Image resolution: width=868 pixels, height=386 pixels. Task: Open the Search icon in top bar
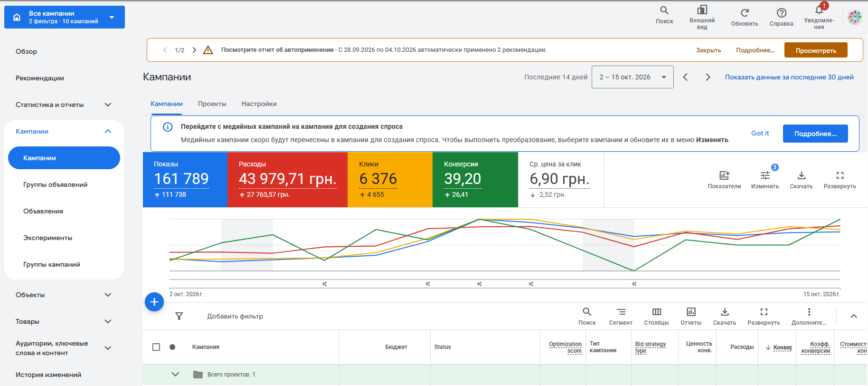point(664,10)
